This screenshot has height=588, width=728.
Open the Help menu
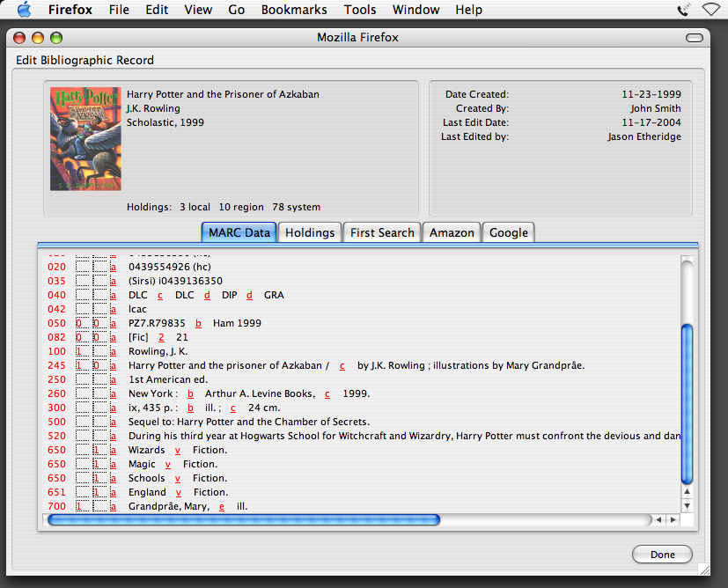point(468,10)
